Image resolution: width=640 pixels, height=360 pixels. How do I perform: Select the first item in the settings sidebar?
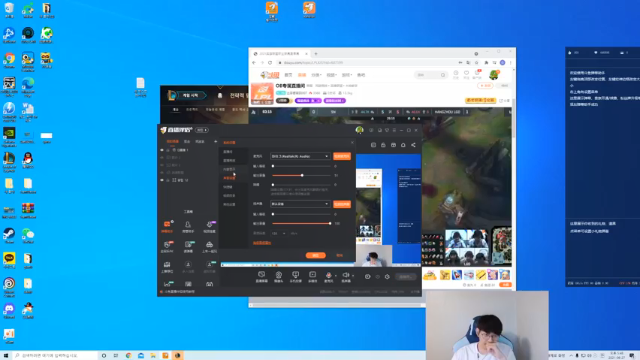tap(228, 151)
